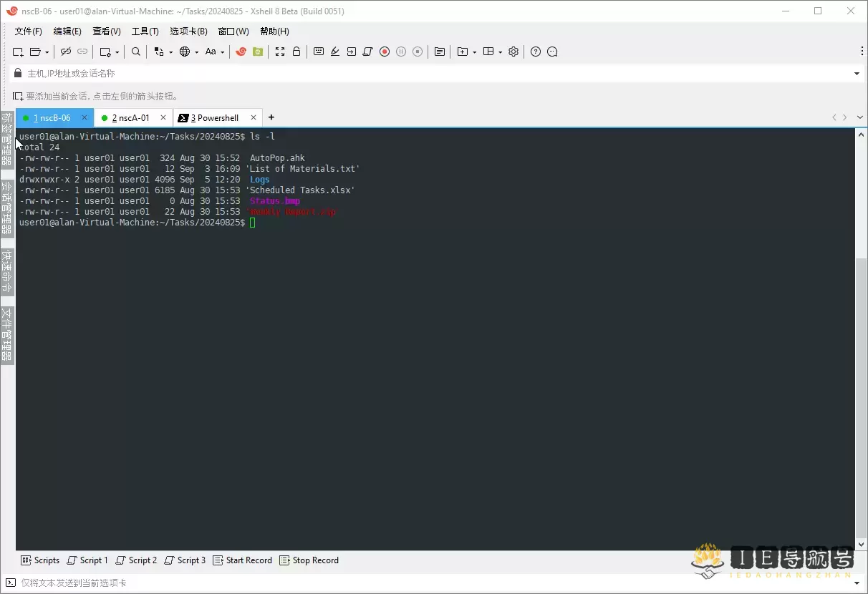
Task: Click the Scripts button
Action: coord(40,560)
